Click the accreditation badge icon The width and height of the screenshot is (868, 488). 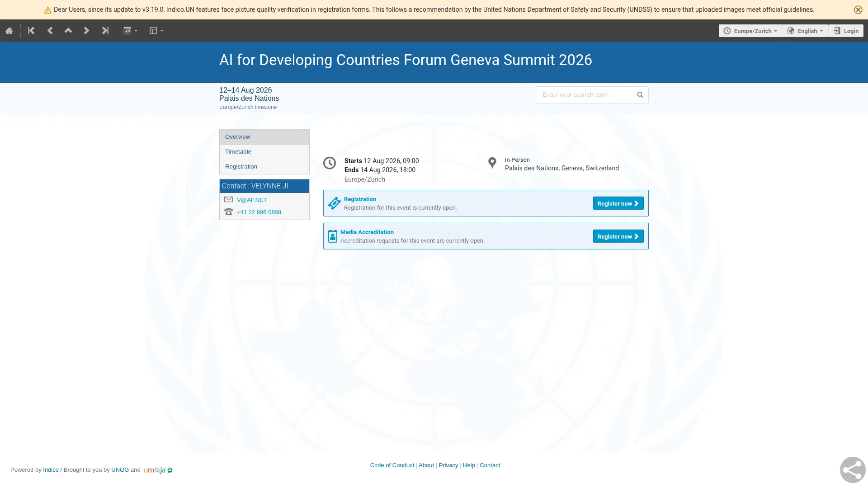click(333, 236)
